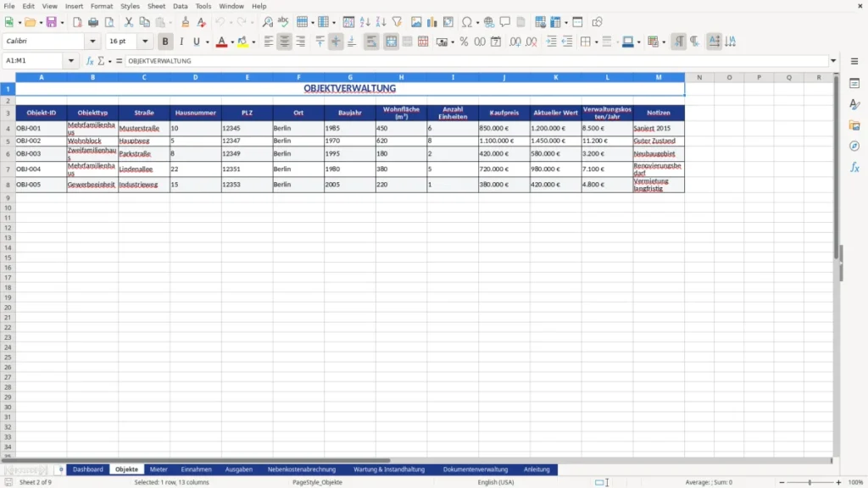Image resolution: width=868 pixels, height=488 pixels.
Task: Select cell containing OBJ-003
Action: [41, 154]
